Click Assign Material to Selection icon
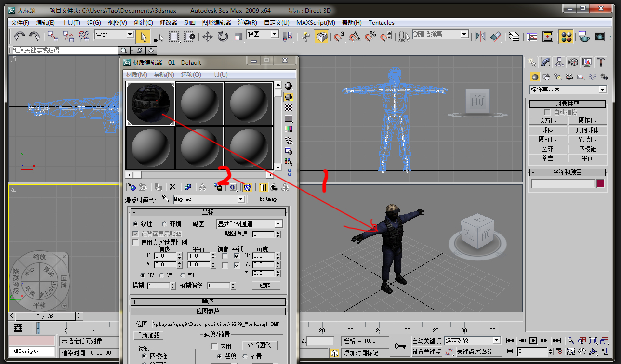 click(x=158, y=187)
